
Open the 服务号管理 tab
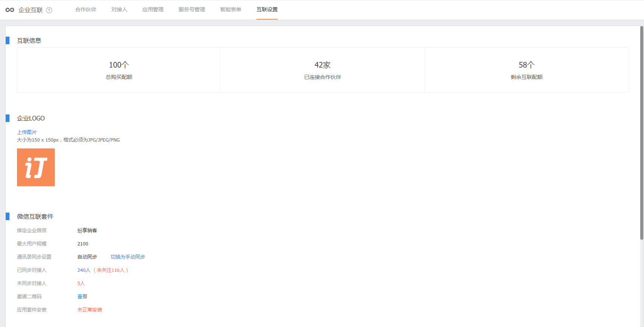point(192,9)
